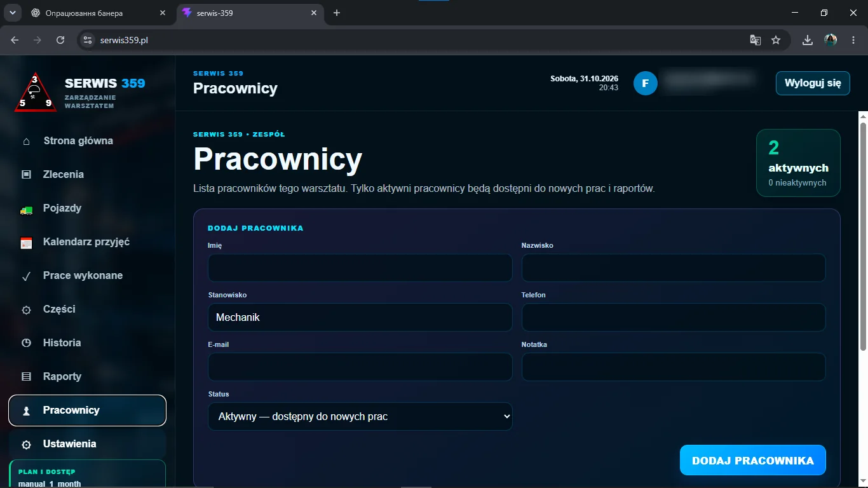
Task: Click the Serwis 359 triangle logo
Action: pyautogui.click(x=35, y=91)
